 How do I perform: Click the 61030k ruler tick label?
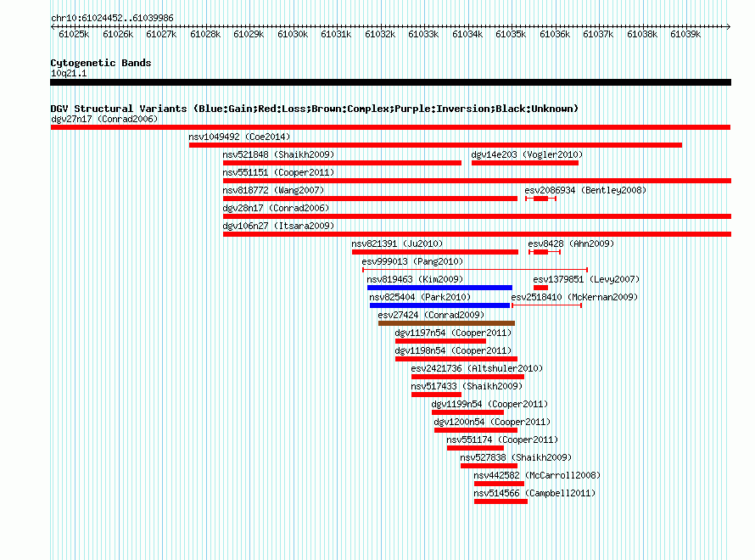click(293, 34)
